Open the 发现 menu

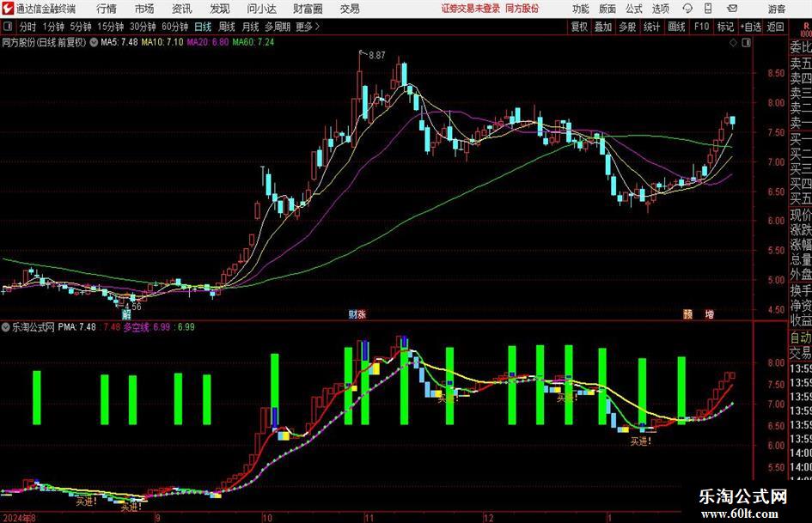220,9
